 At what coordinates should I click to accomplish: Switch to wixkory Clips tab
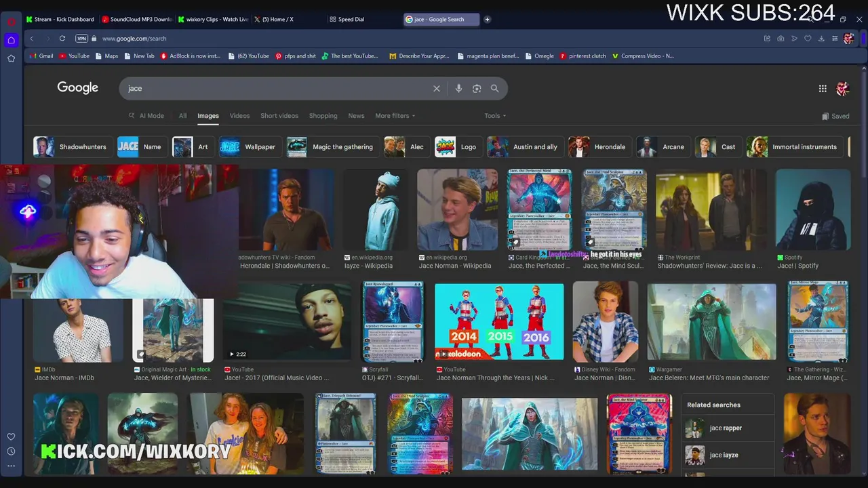213,19
